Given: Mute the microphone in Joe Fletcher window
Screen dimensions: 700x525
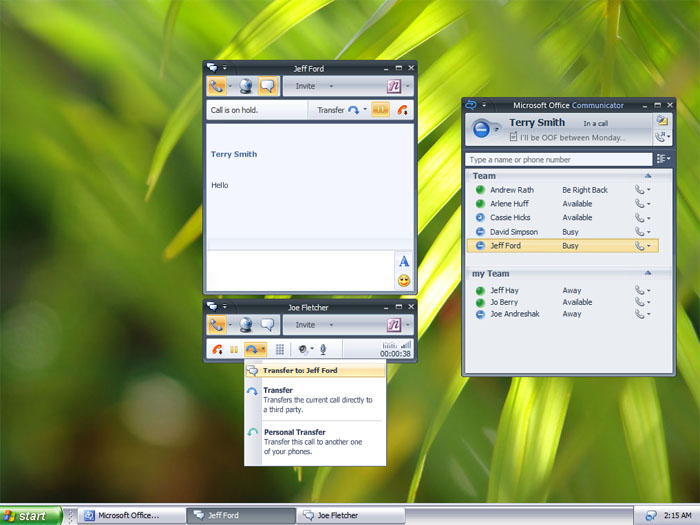Looking at the screenshot, I should click(x=323, y=350).
